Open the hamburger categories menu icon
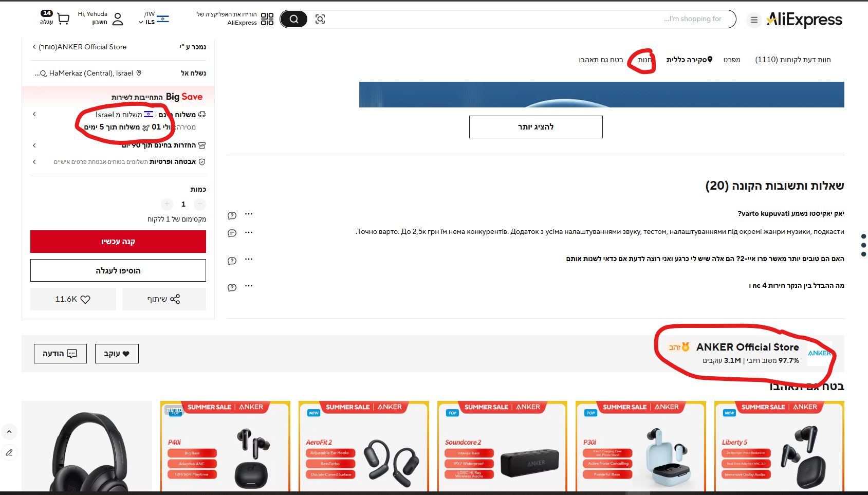This screenshot has width=868, height=495. click(x=754, y=20)
